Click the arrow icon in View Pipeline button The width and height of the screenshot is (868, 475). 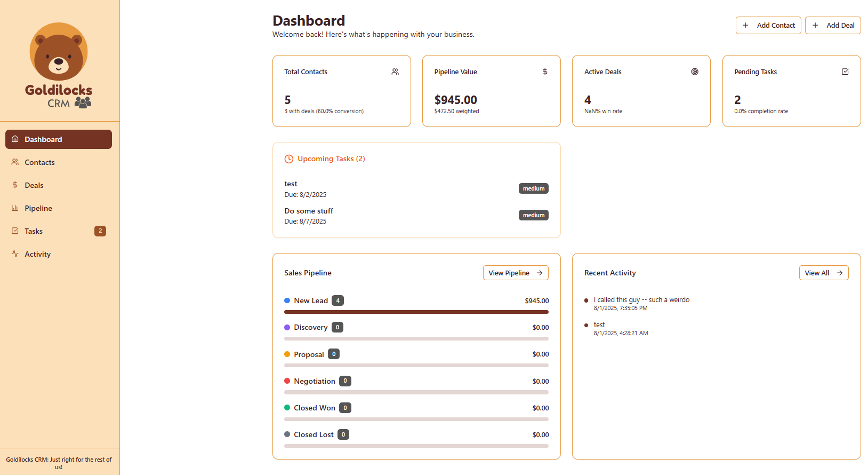coord(540,273)
